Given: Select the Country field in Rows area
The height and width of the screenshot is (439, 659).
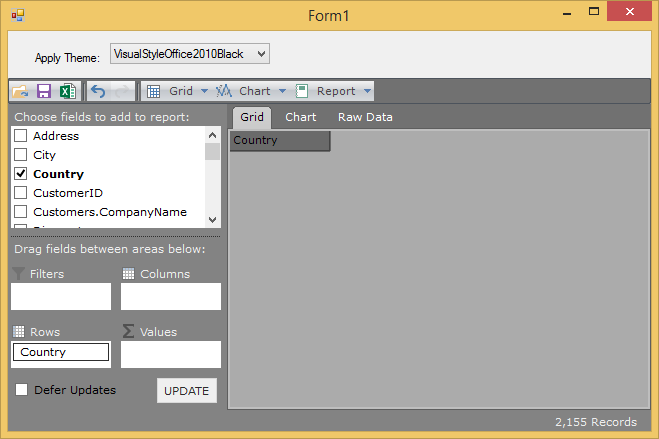Looking at the screenshot, I should pos(60,352).
